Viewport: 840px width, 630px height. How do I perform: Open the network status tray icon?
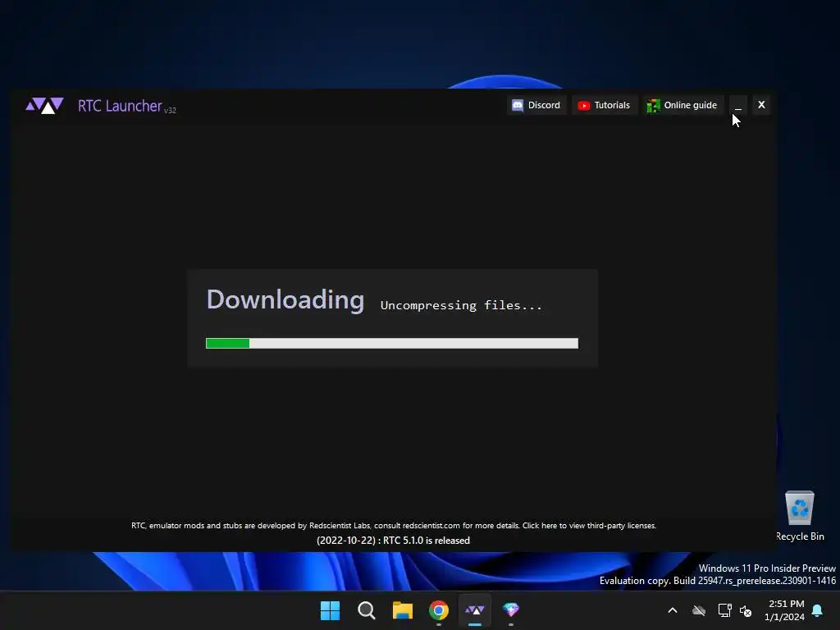725,610
